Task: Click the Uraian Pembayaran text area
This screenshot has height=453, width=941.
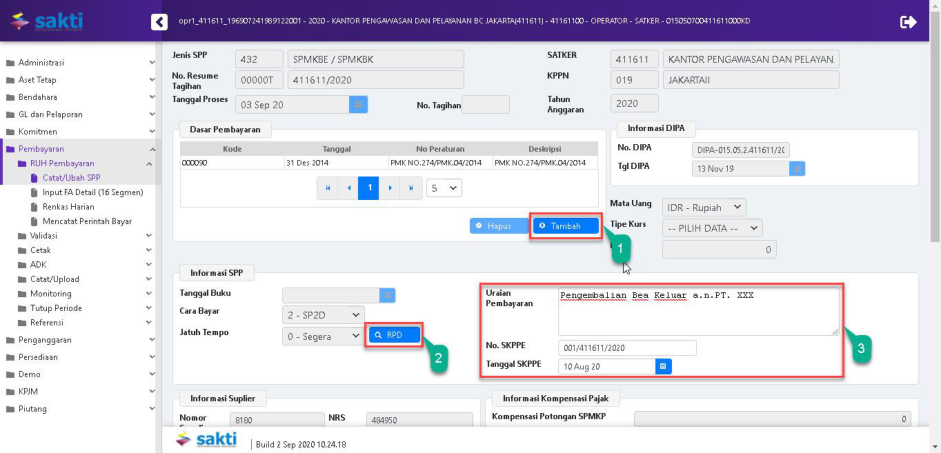Action: (697, 311)
